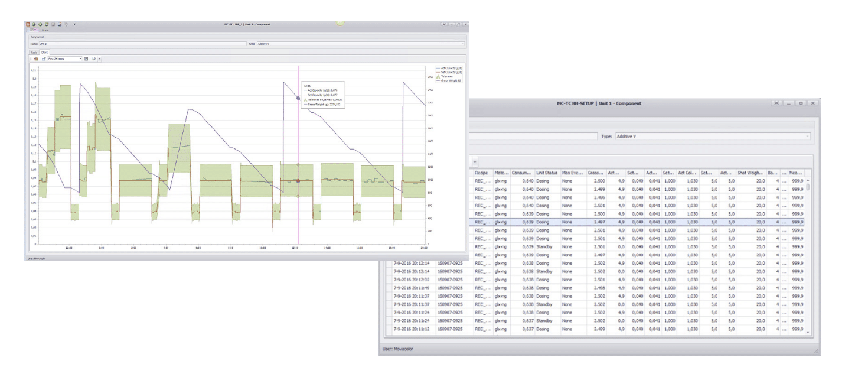Select the export chart icon left of Past 24 hours
This screenshot has height=390, width=868.
coord(43,58)
